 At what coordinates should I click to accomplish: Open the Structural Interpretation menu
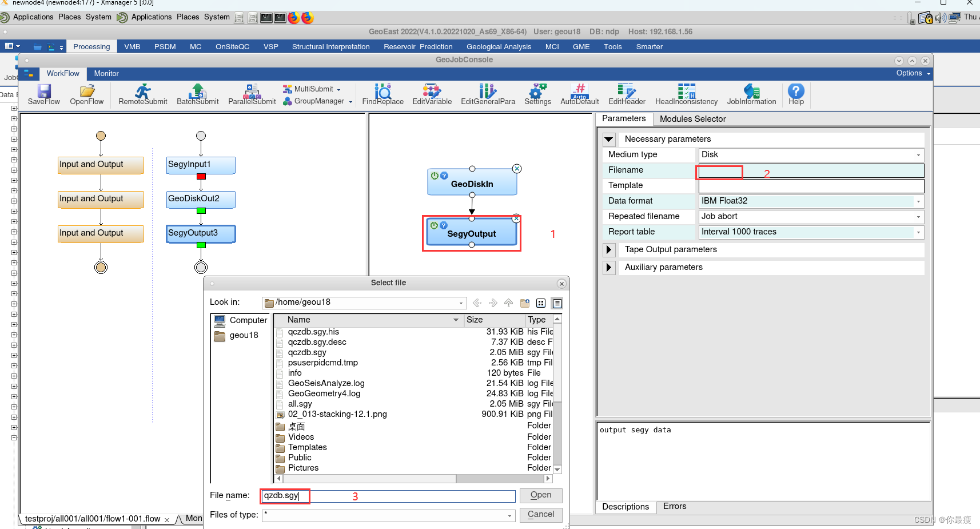point(330,47)
